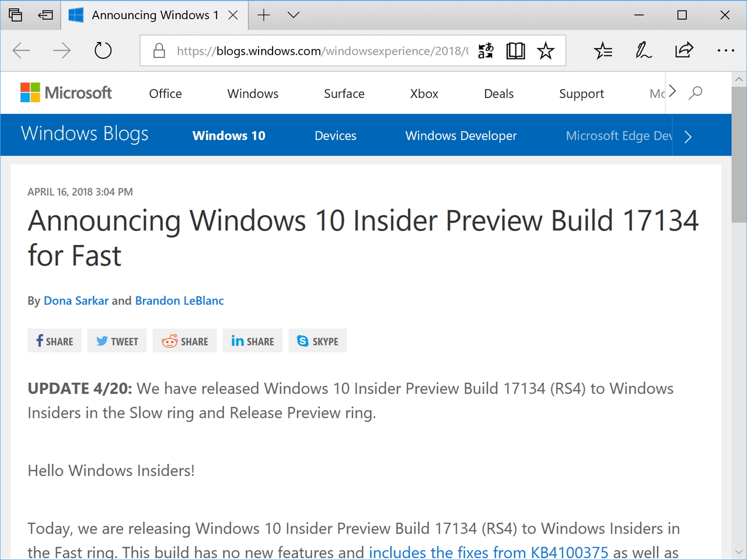Refresh the current page
This screenshot has width=747, height=560.
coord(103,50)
